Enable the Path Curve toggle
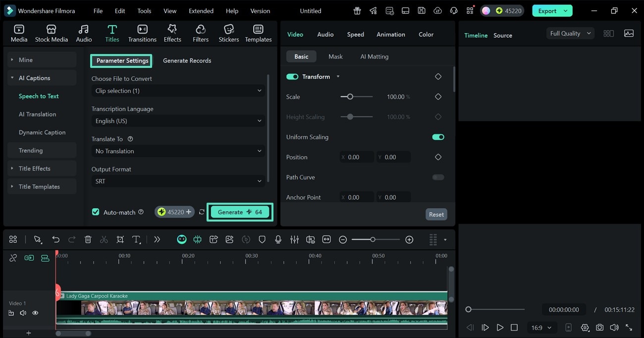This screenshot has width=644, height=338. click(438, 177)
